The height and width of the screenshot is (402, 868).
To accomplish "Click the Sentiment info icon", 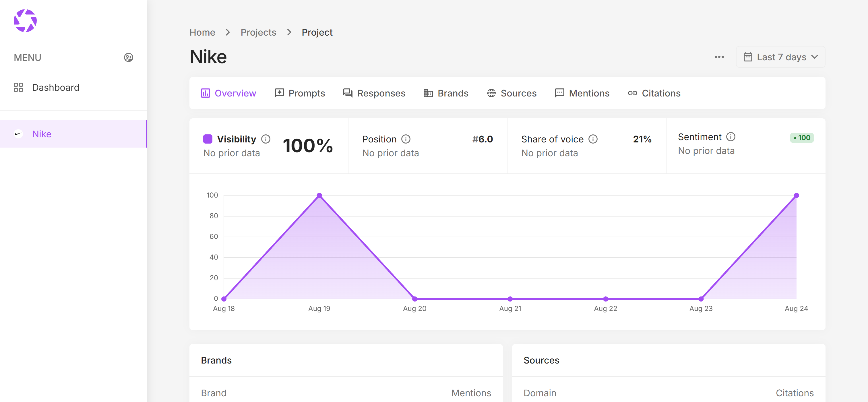I will tap(731, 137).
